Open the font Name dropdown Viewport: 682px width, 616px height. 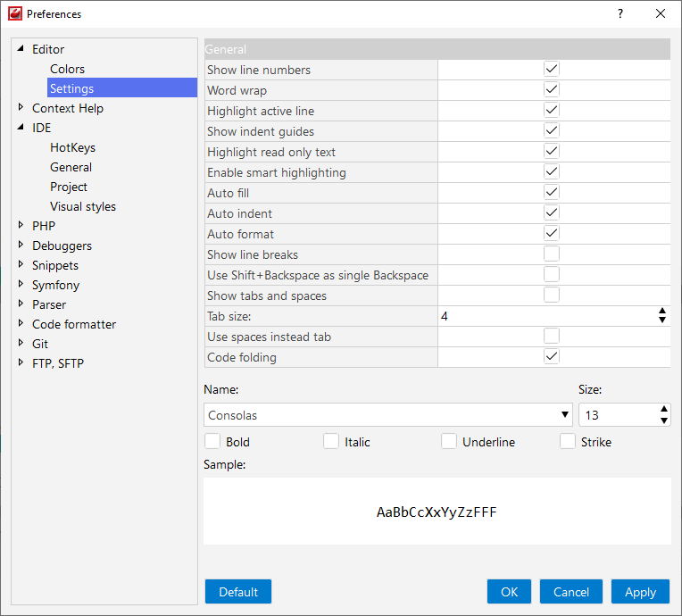(564, 414)
